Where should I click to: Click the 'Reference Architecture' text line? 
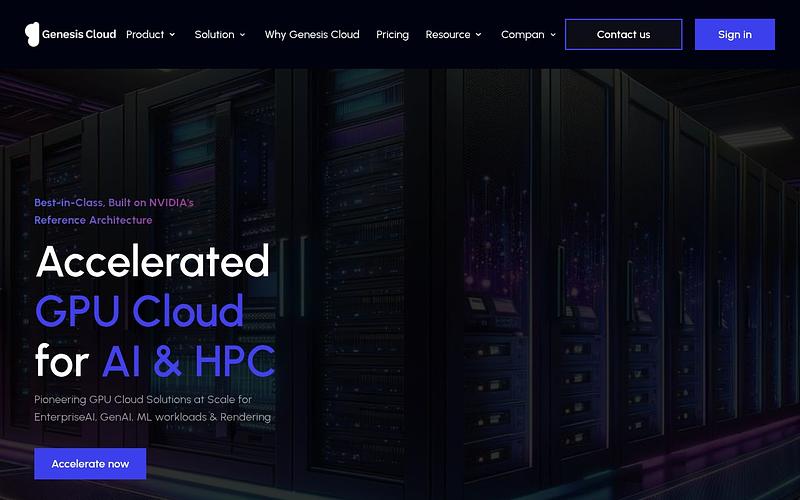pyautogui.click(x=93, y=220)
